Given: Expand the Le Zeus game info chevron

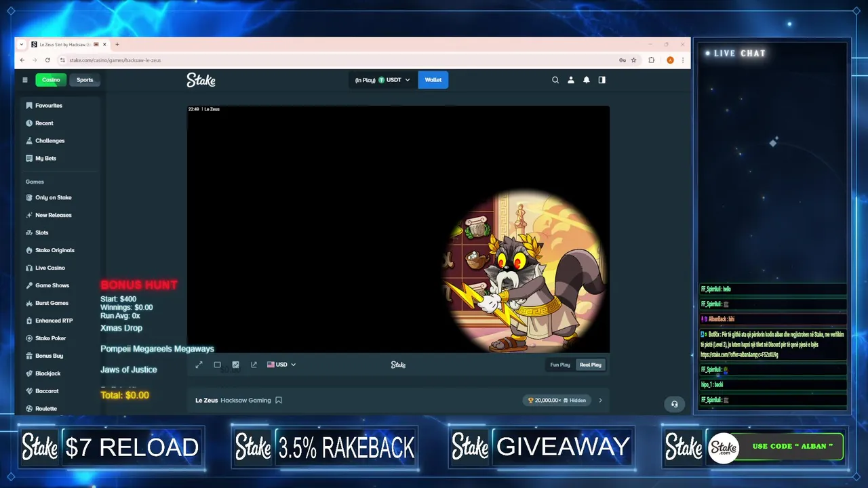Looking at the screenshot, I should (x=600, y=401).
